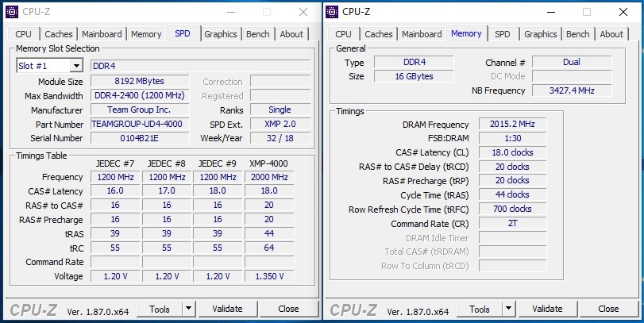Click the memory type field DDR4 beside slot selector
The width and height of the screenshot is (644, 323).
(200, 66)
